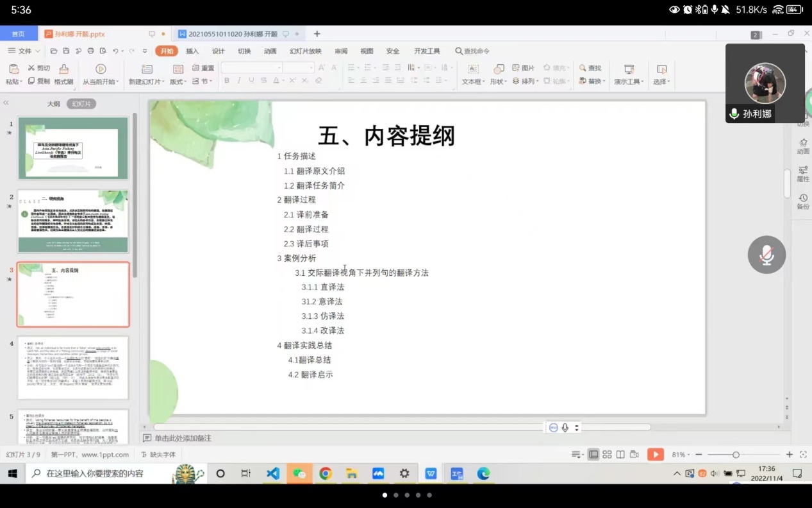The image size is (812, 508).
Task: Click 单击此处添加备注 notes area
Action: tap(183, 438)
